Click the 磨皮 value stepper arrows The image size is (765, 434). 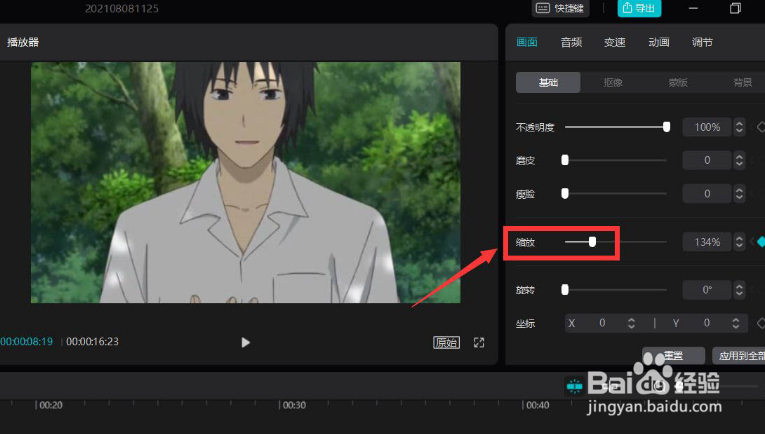click(x=739, y=160)
